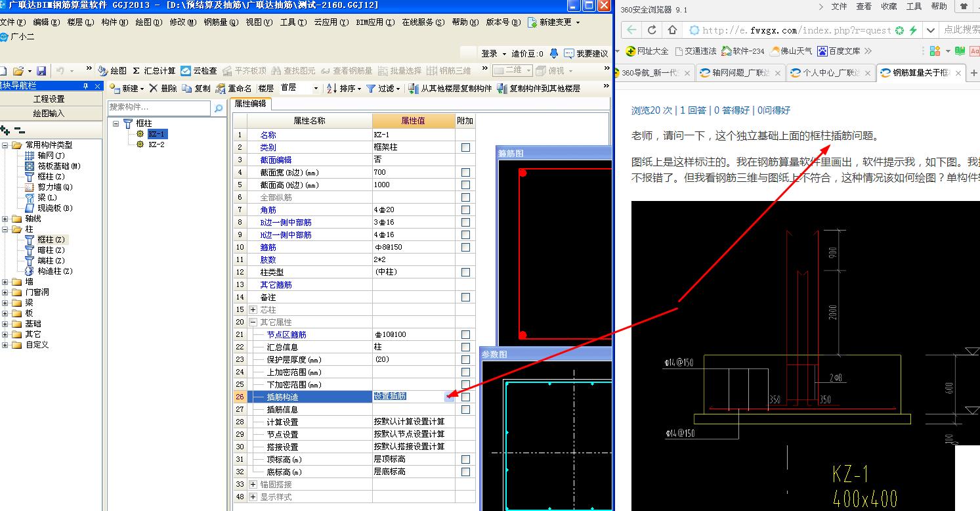980x511 pixels.
Task: Toggle the 附加 checkbox for 角筋 row
Action: tap(465, 210)
